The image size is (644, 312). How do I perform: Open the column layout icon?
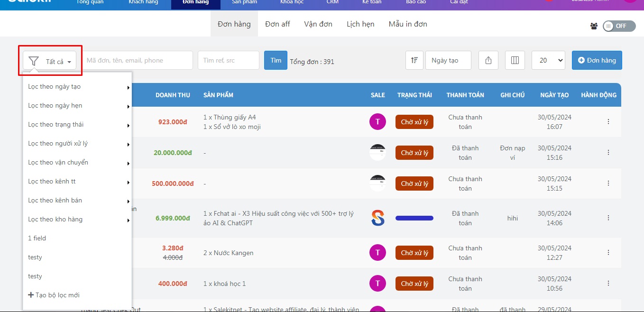click(515, 60)
